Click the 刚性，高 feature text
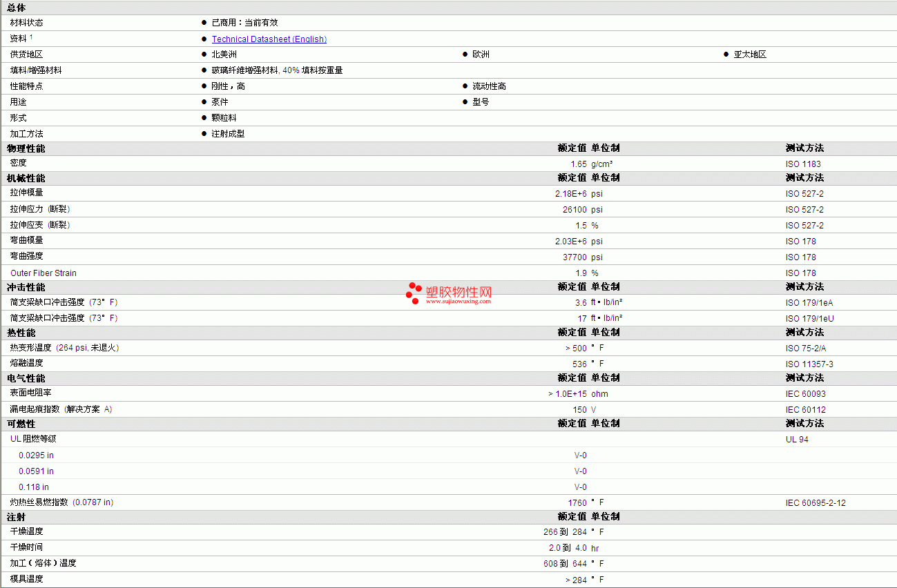Viewport: 897px width, 588px height. [228, 86]
